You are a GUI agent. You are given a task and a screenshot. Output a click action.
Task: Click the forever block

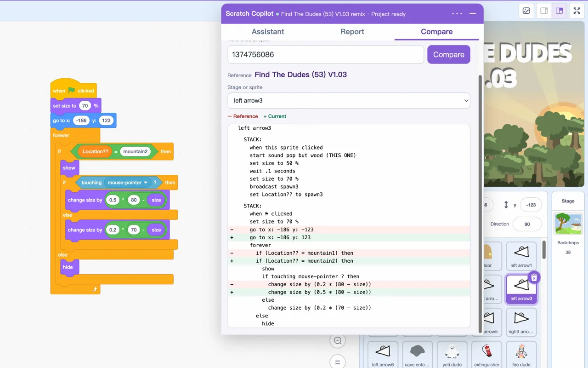click(x=61, y=135)
